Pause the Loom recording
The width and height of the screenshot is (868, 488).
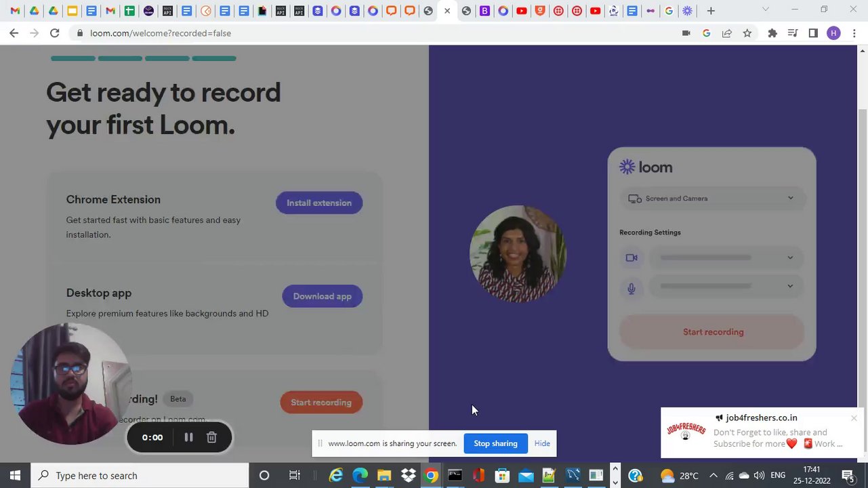tap(188, 438)
